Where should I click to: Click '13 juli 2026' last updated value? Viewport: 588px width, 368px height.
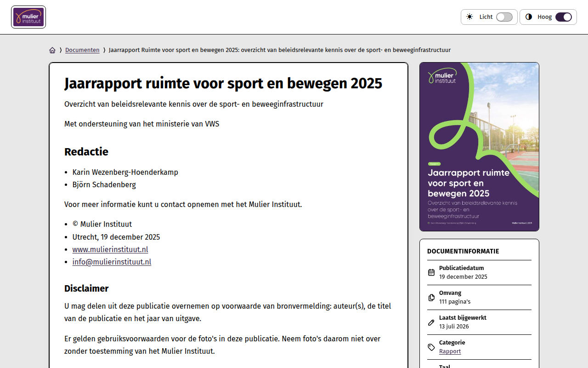point(454,327)
